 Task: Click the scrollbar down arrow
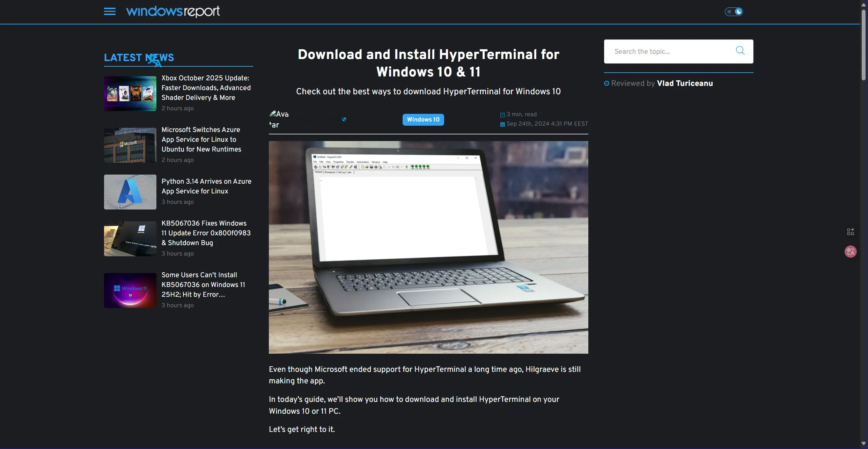coord(863,444)
